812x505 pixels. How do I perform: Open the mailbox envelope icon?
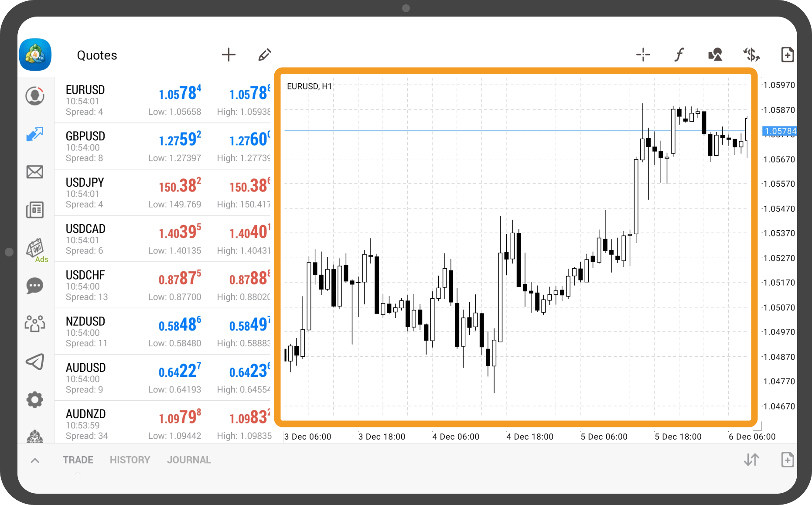(x=35, y=172)
